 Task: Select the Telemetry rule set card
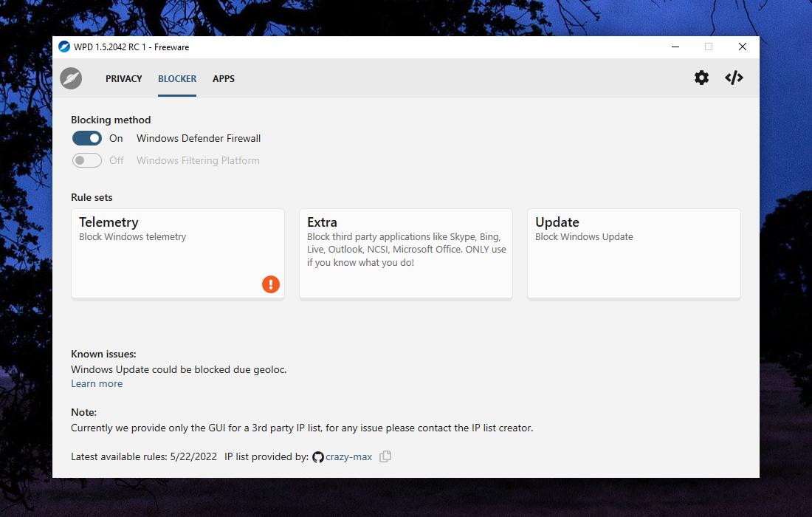(177, 253)
